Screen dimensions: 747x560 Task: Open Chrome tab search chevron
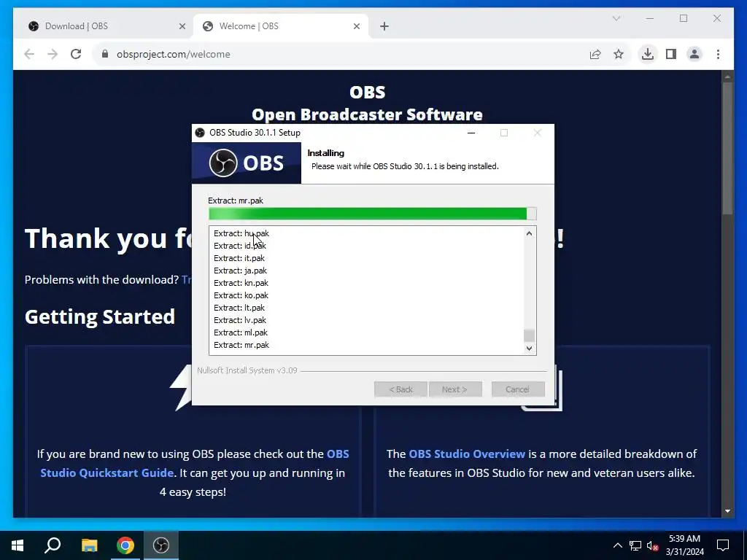[x=616, y=18]
